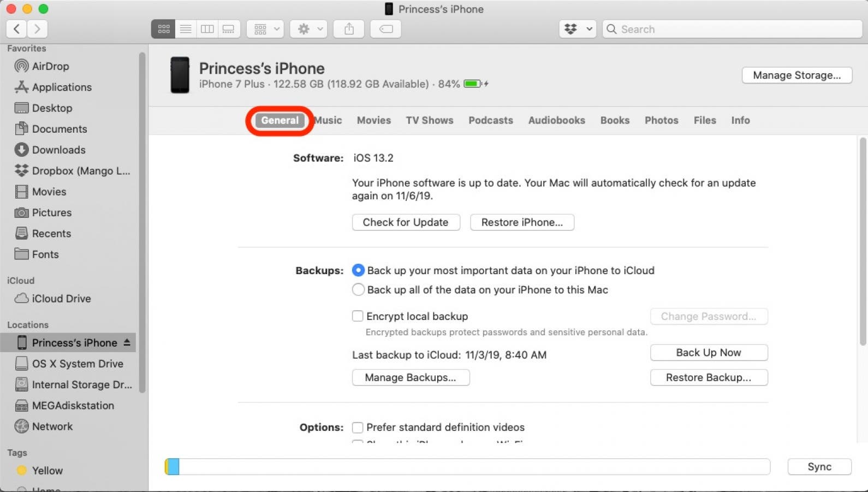The width and height of the screenshot is (868, 492).
Task: Open the group-by arrangement dropdown
Action: 266,29
